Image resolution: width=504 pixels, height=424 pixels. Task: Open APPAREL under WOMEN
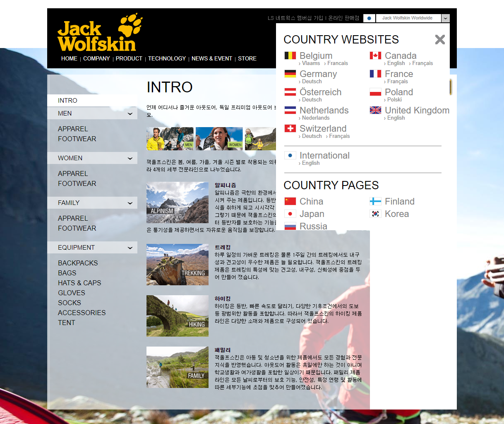pyautogui.click(x=73, y=173)
